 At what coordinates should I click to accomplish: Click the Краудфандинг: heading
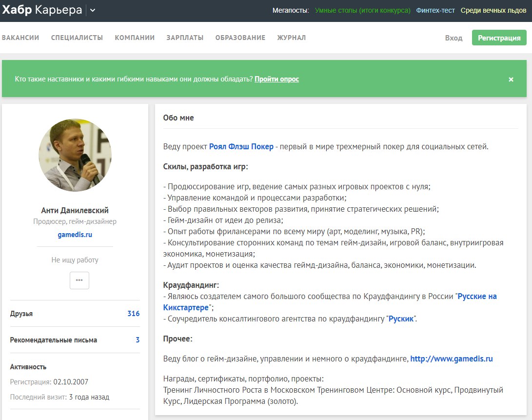(x=191, y=285)
